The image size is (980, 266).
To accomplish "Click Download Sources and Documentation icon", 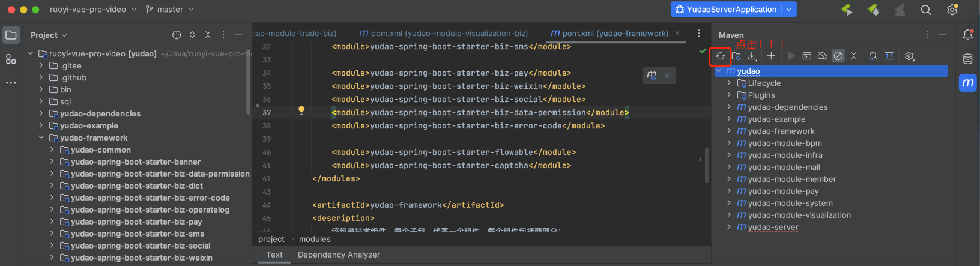I will (752, 56).
